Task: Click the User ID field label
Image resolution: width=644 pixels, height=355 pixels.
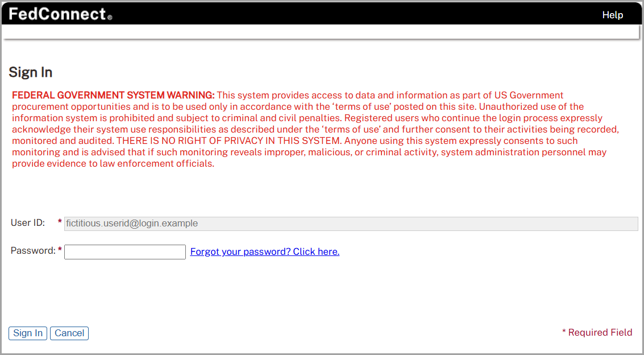Action: (x=27, y=222)
